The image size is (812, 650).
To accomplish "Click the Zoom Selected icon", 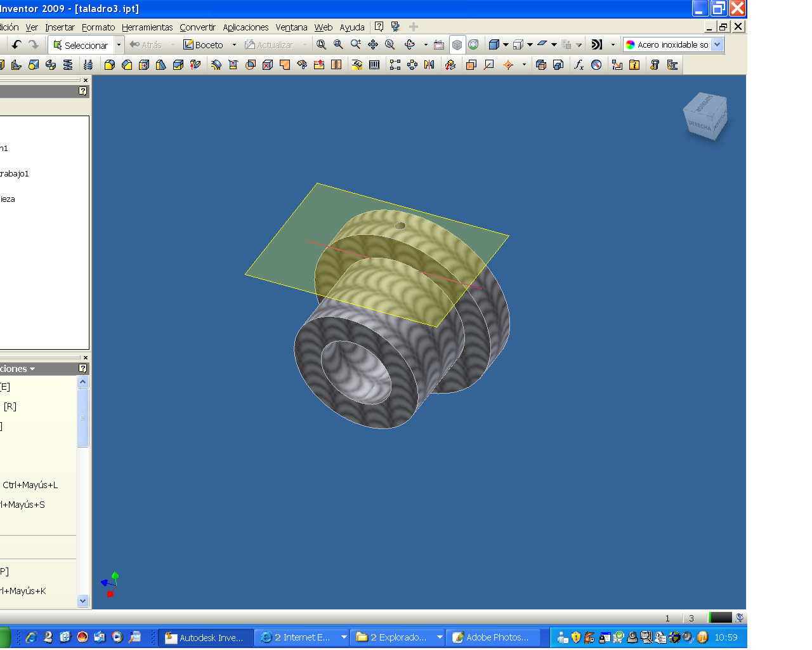I will [390, 44].
